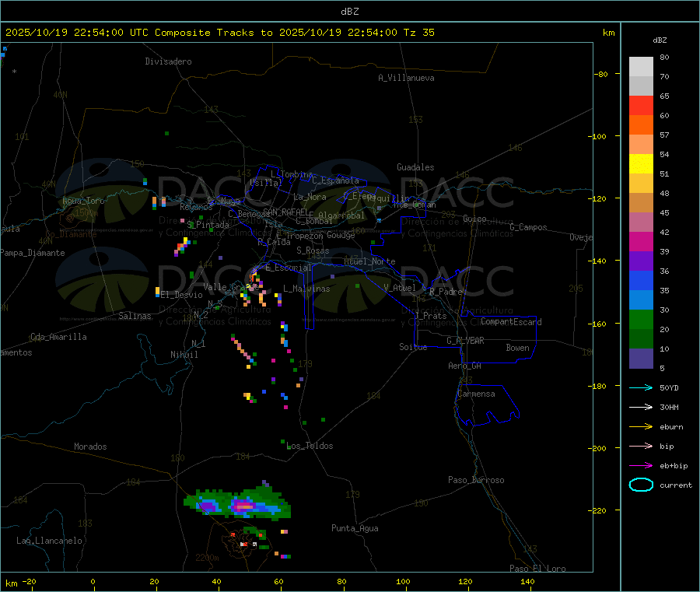Click the Agua_Toro map label
Viewport: 700px width, 592px height.
click(83, 201)
